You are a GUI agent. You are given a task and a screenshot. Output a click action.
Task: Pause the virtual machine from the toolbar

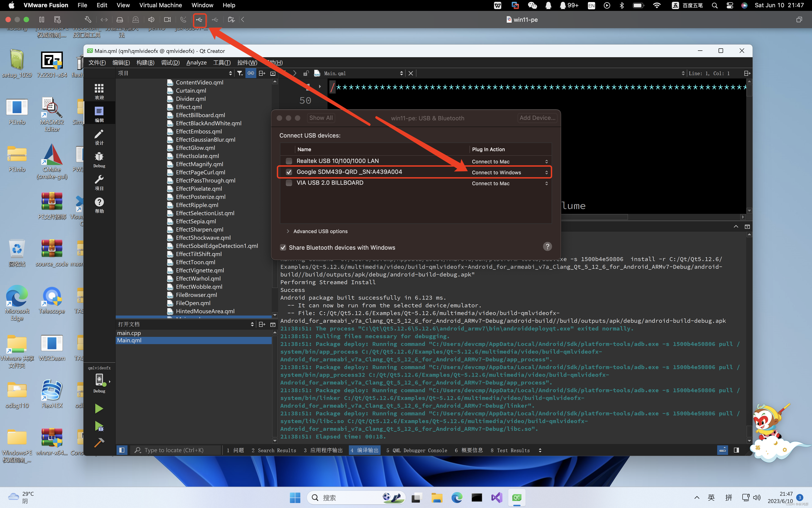(42, 20)
